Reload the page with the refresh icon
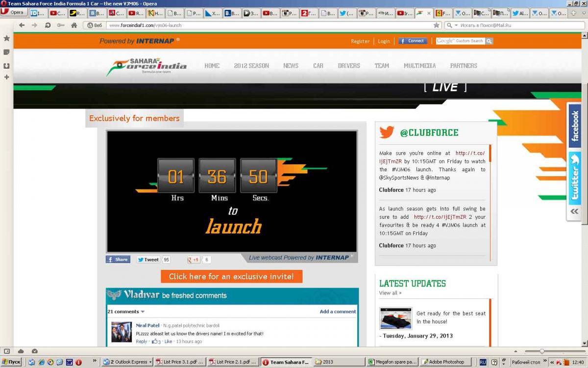 tap(48, 25)
